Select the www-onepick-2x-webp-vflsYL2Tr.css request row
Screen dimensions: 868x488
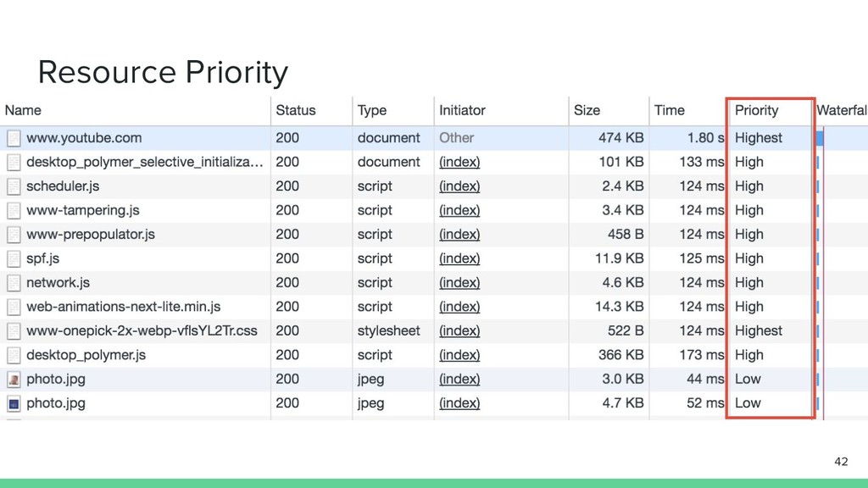point(434,331)
